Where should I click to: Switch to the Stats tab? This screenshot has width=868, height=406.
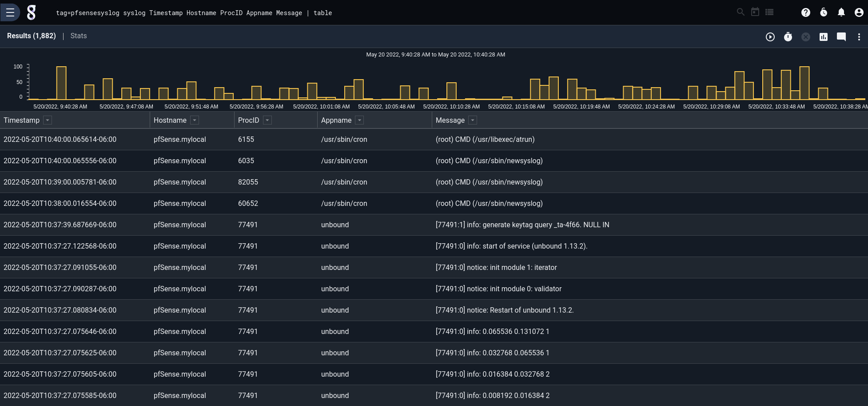pos(79,36)
